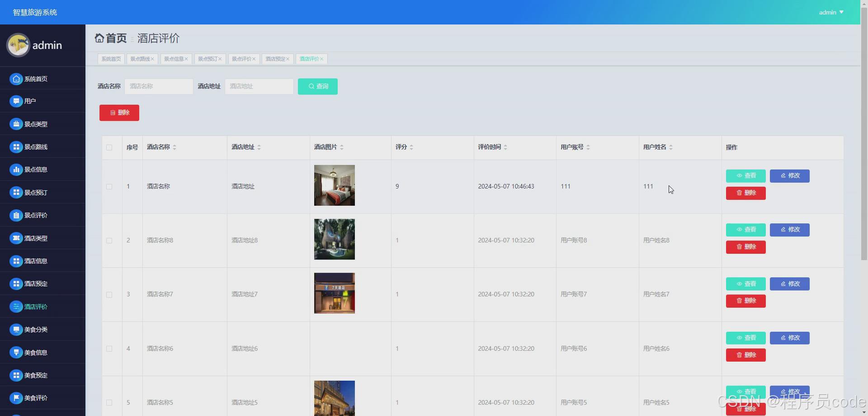
Task: Sort by 用户姓名 column arrows
Action: pyautogui.click(x=671, y=147)
